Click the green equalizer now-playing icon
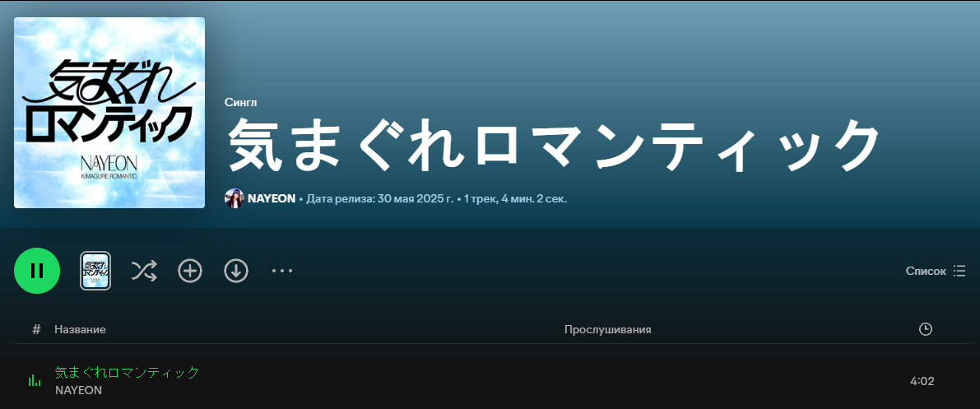This screenshot has height=409, width=980. pos(35,380)
